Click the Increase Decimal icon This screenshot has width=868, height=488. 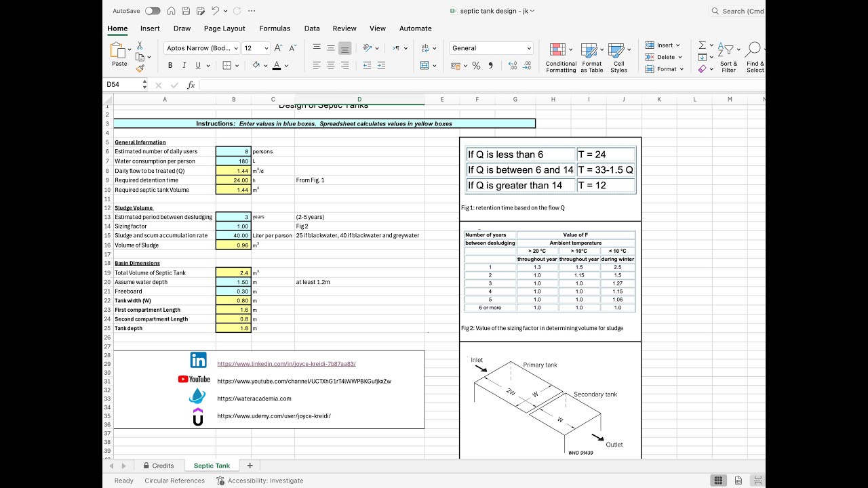point(512,66)
